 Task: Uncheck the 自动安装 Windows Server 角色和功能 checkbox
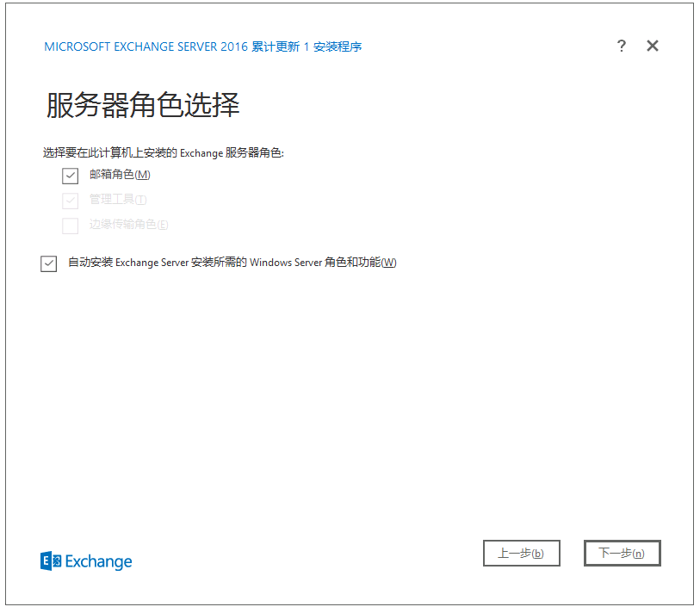[x=48, y=263]
